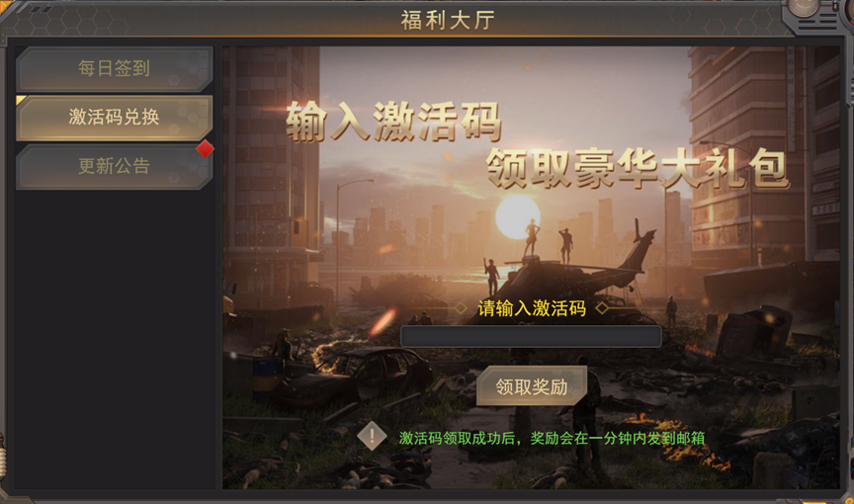Viewport: 854px width, 504px height.
Task: Click the setting sun in the banner
Action: tap(517, 216)
